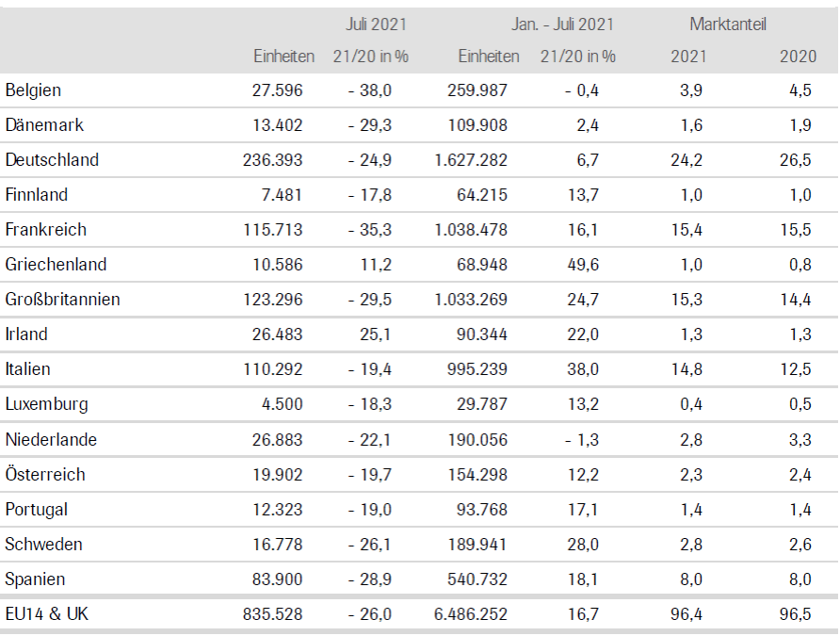Select the Deutschland country name

pyautogui.click(x=52, y=160)
